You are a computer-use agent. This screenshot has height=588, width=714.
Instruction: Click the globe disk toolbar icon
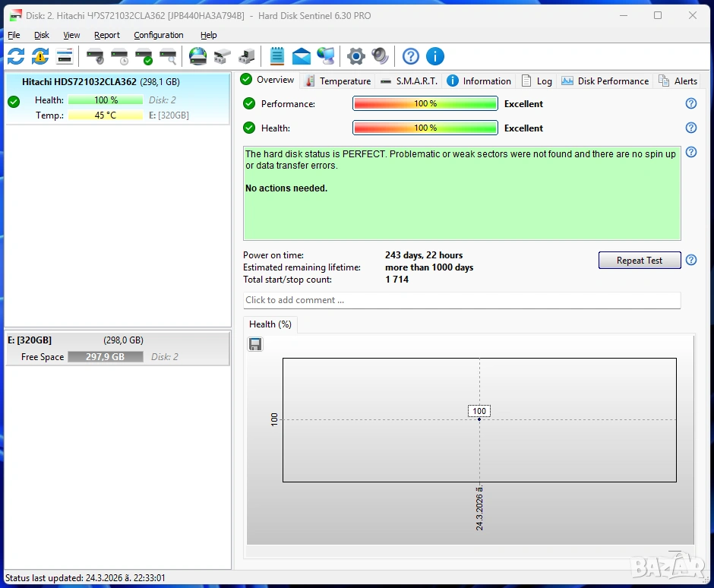pyautogui.click(x=197, y=56)
